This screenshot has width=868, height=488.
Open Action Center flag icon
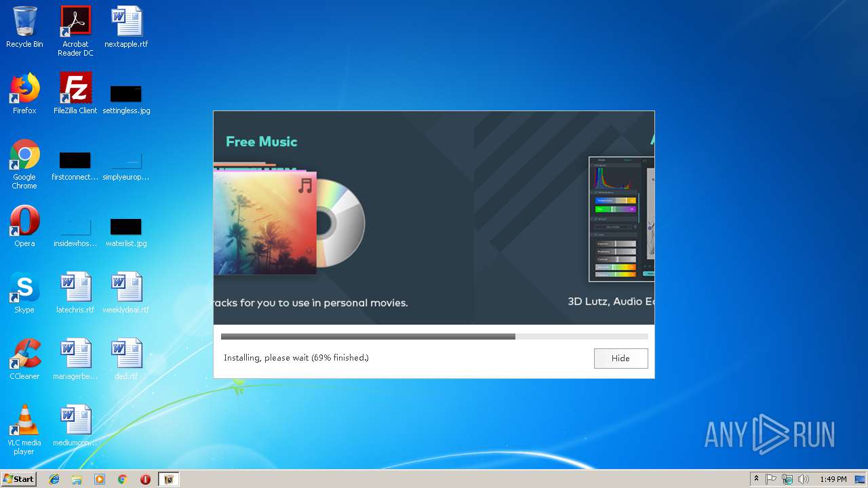771,479
